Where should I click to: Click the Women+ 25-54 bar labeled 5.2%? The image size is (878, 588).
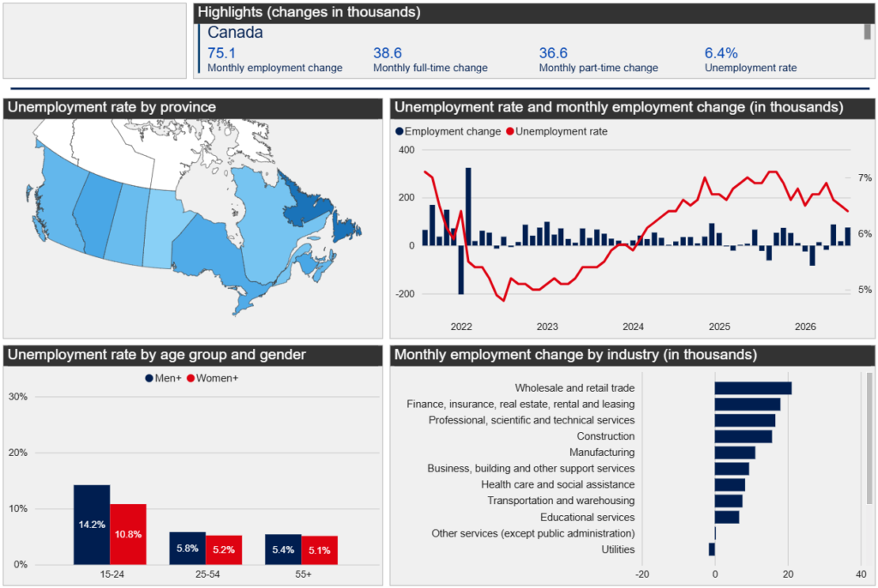point(224,550)
